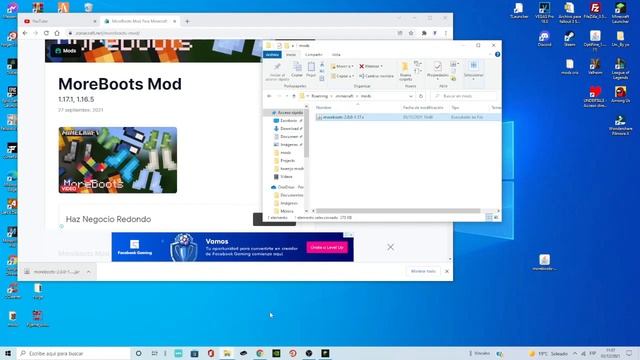This screenshot has height=360, width=640.
Task: Click the Chrome home button
Action: click(57, 33)
